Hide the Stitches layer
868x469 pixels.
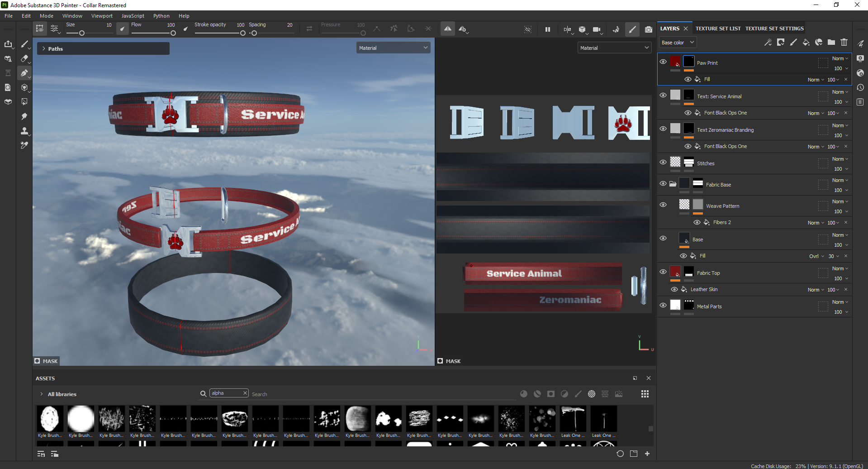tap(663, 162)
